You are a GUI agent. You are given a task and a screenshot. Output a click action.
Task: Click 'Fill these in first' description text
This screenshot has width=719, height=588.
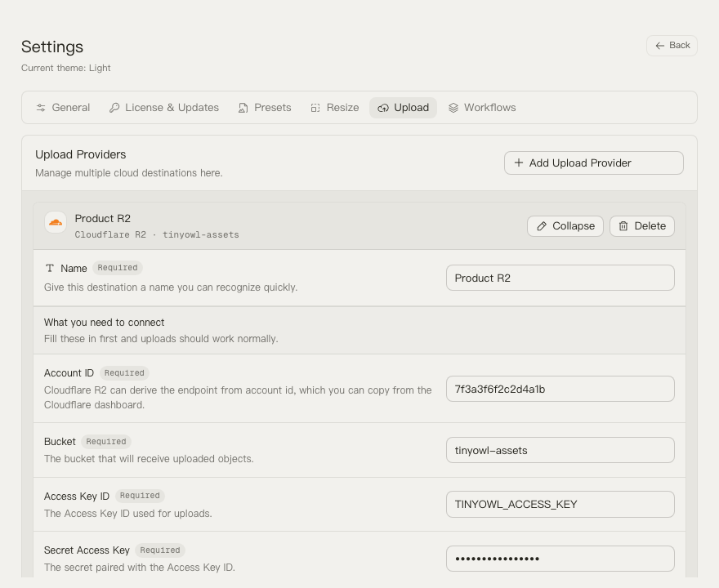pyautogui.click(x=161, y=339)
